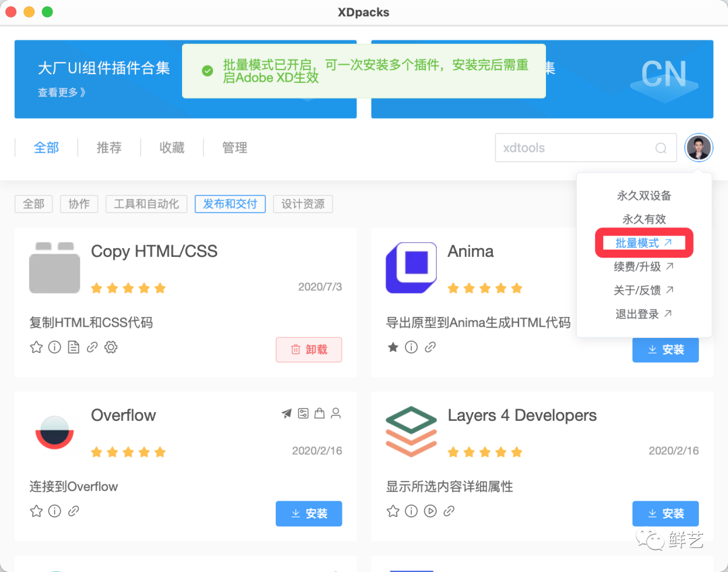Open document icon on Copy HTML/CSS card

point(73,347)
